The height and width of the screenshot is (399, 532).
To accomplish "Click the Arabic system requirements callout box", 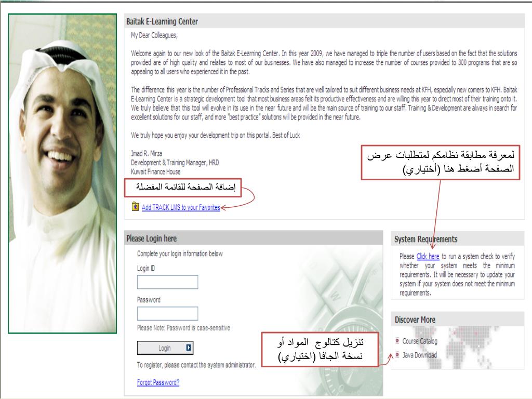I will (441, 162).
